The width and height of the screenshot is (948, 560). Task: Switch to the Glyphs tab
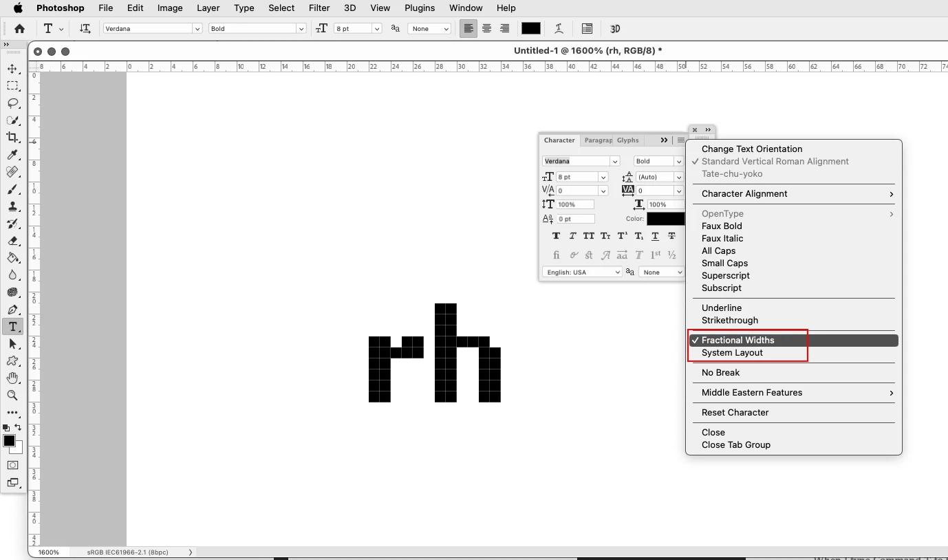[627, 140]
